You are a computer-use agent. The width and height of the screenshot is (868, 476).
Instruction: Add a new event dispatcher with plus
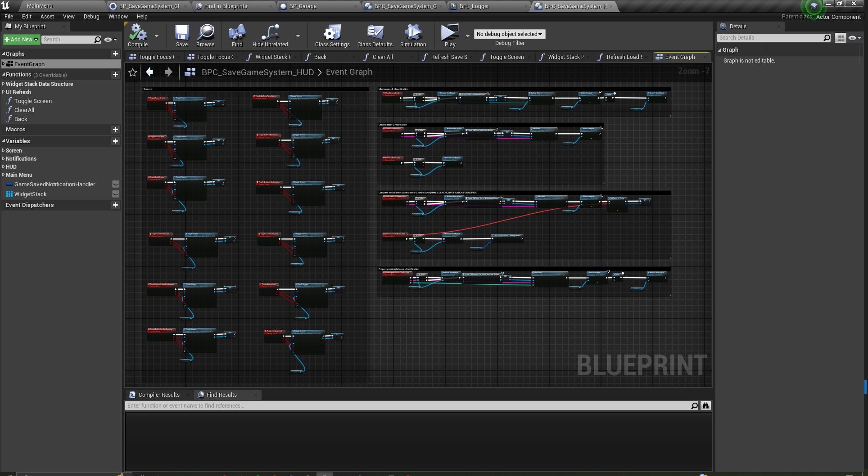(x=115, y=205)
